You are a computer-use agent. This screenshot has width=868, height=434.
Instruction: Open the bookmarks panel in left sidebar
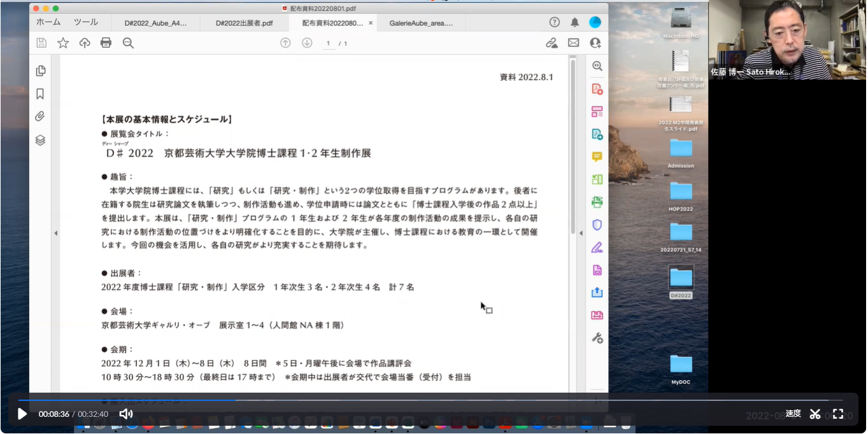click(x=40, y=94)
